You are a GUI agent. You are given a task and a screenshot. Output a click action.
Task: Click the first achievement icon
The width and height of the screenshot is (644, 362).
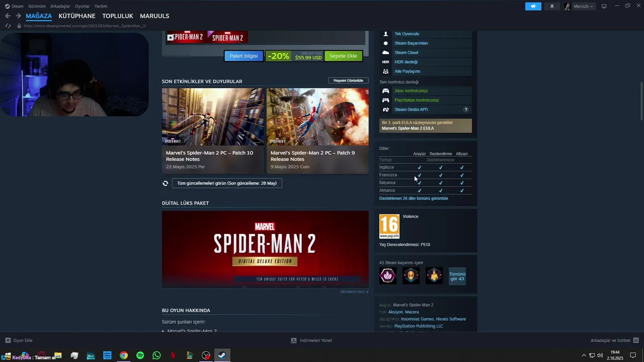pyautogui.click(x=387, y=276)
